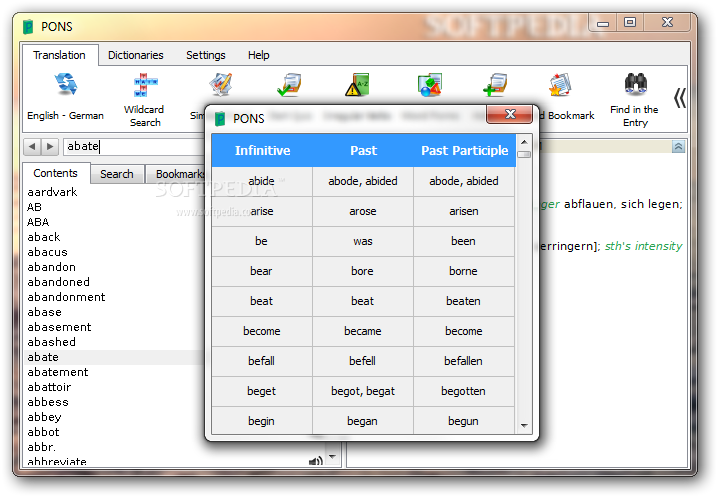The image size is (718, 497).
Task: Switch to the Contents tab
Action: [55, 173]
